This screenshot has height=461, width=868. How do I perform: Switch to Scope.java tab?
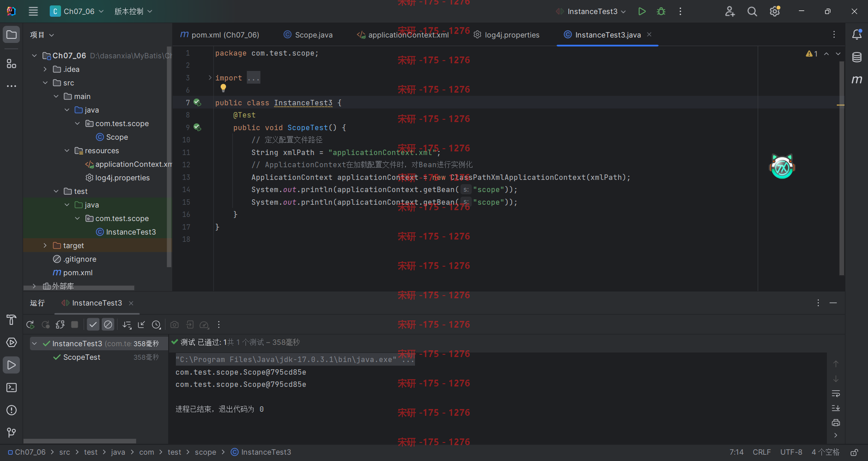(308, 35)
